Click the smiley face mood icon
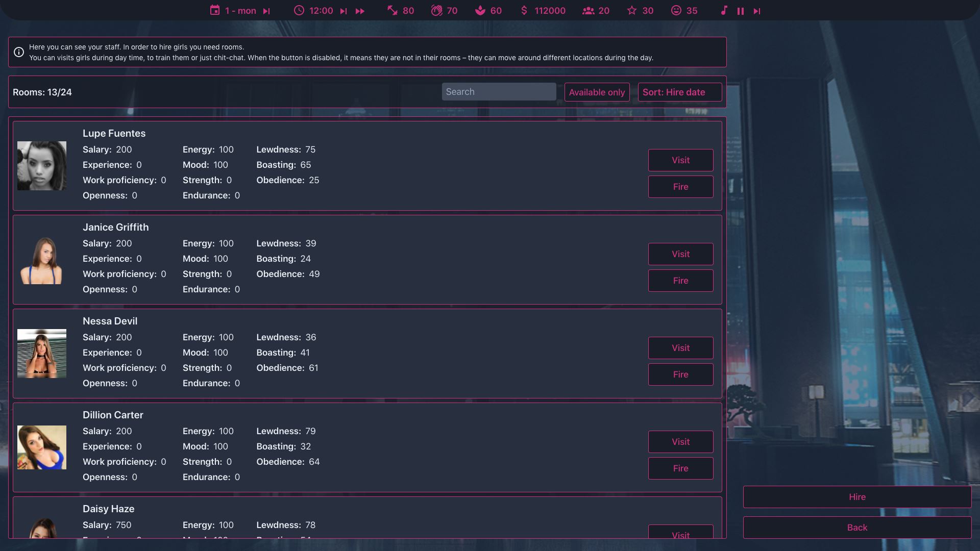Screen dimensions: 980x551 tap(676, 10)
